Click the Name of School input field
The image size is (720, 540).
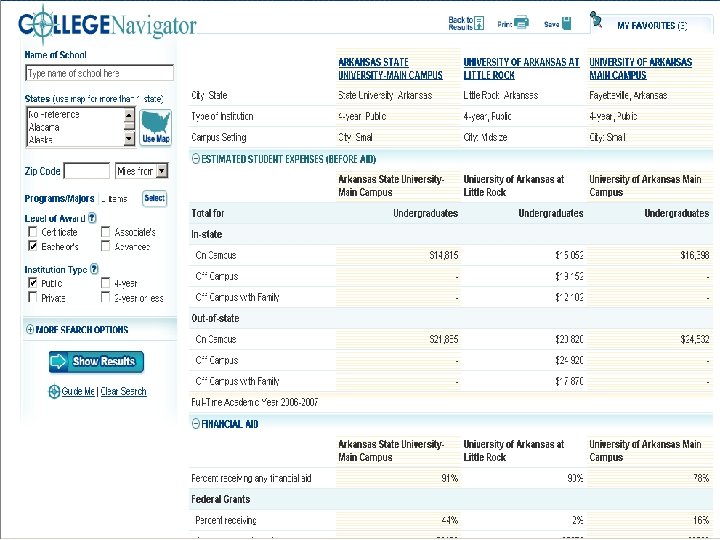pyautogui.click(x=99, y=73)
